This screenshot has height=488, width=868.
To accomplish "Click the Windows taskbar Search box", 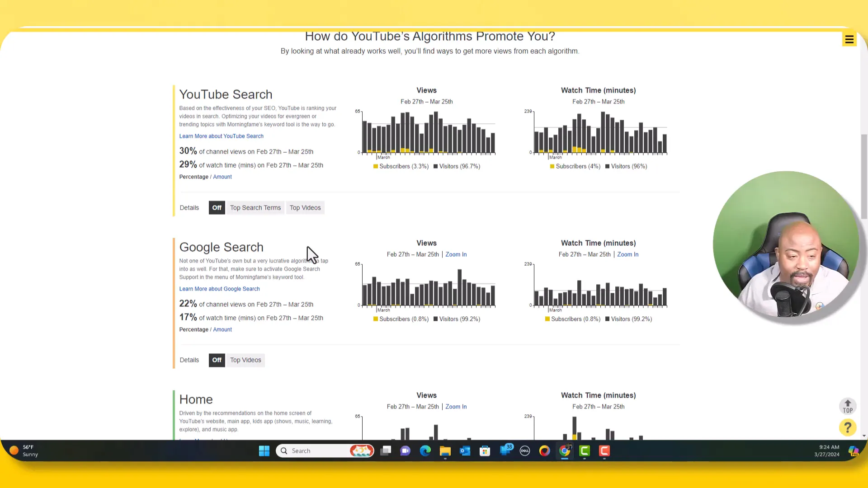I will pyautogui.click(x=325, y=451).
